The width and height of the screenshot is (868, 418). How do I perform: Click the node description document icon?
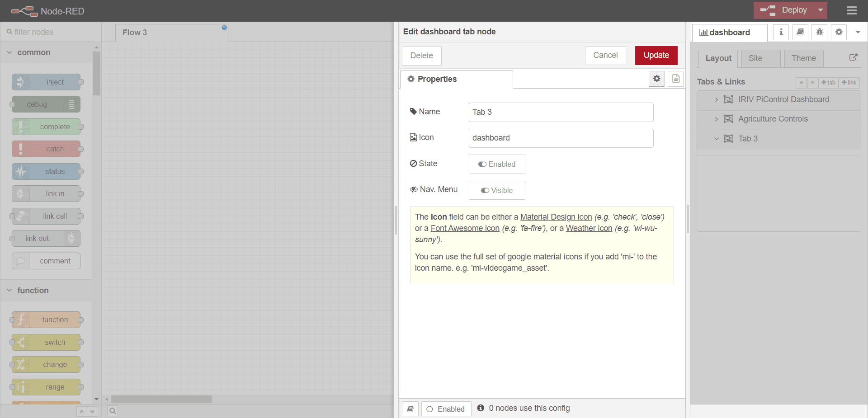tap(675, 79)
